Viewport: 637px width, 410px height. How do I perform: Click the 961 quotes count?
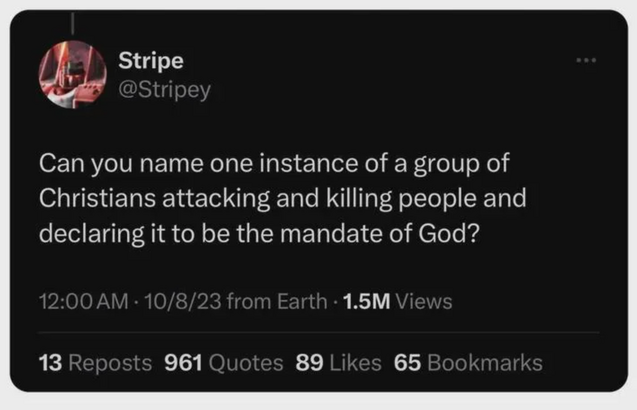point(183,362)
